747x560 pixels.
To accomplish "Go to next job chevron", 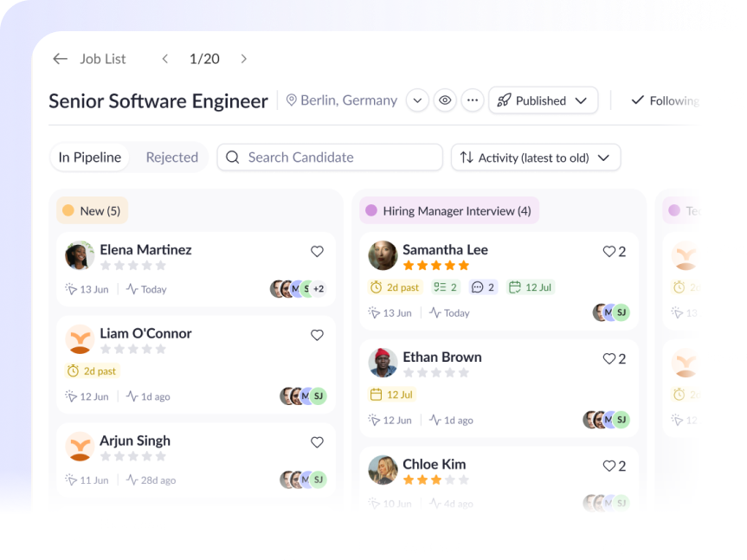I will [243, 59].
